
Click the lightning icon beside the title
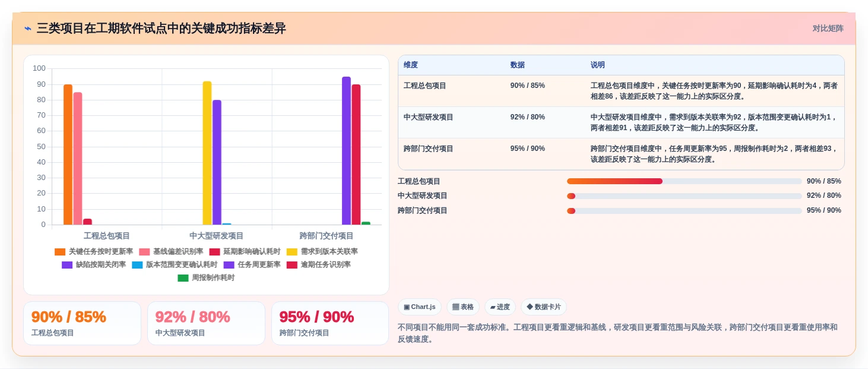(x=28, y=29)
